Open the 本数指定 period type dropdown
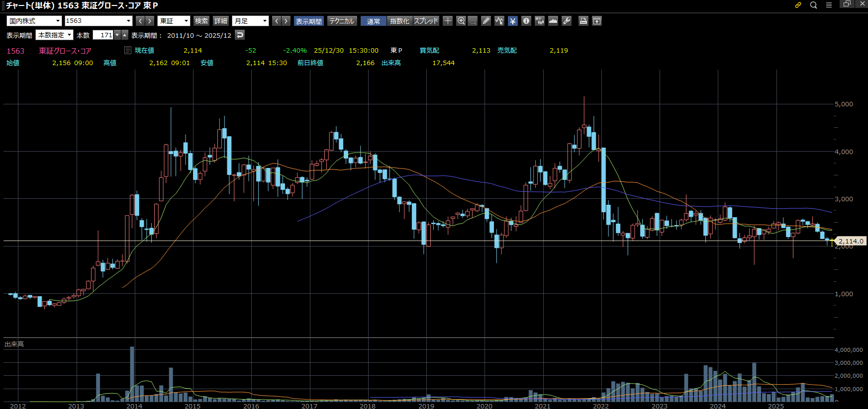This screenshot has height=409, width=868. point(55,35)
